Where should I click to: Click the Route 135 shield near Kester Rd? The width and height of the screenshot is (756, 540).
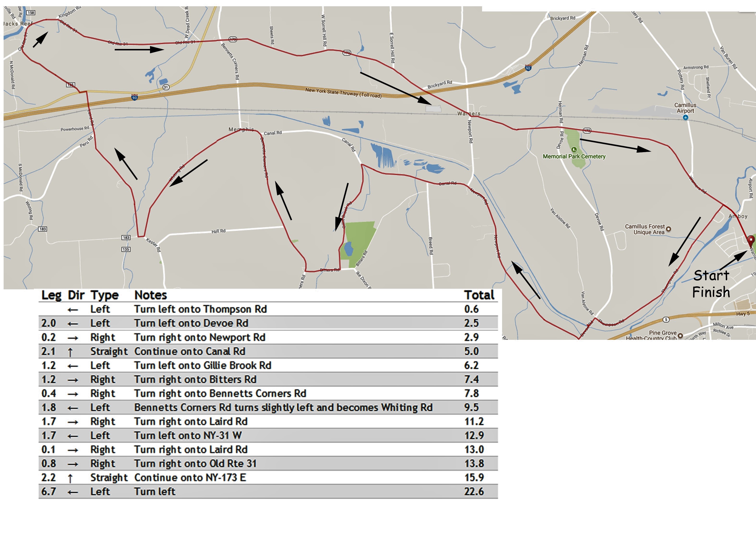(126, 249)
